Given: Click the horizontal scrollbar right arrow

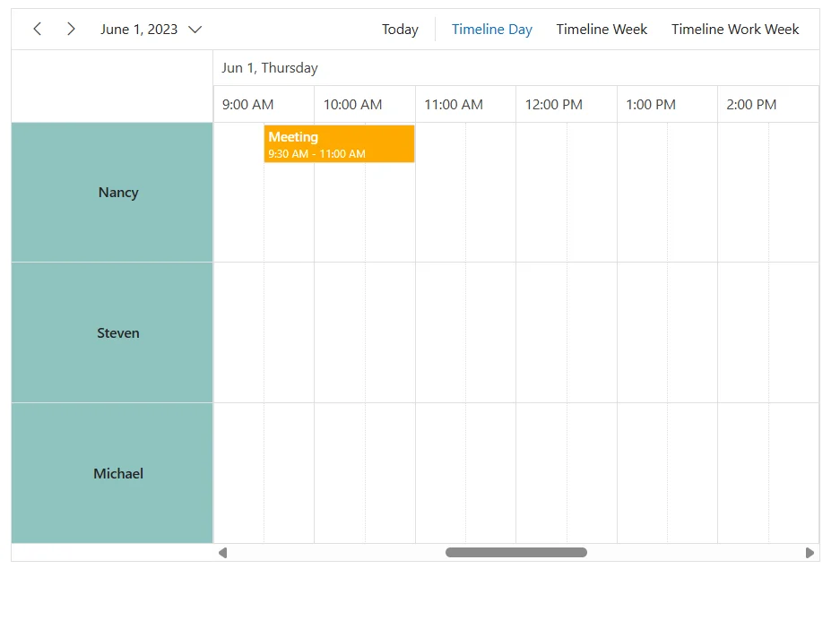Looking at the screenshot, I should tap(810, 553).
